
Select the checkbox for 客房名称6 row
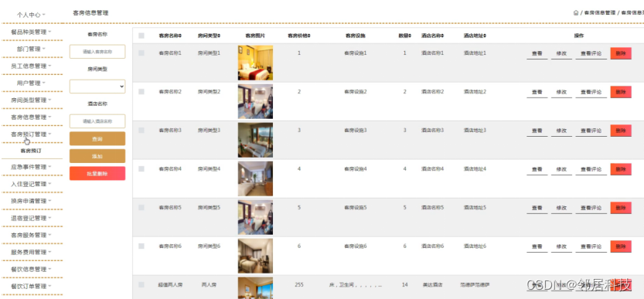point(141,246)
